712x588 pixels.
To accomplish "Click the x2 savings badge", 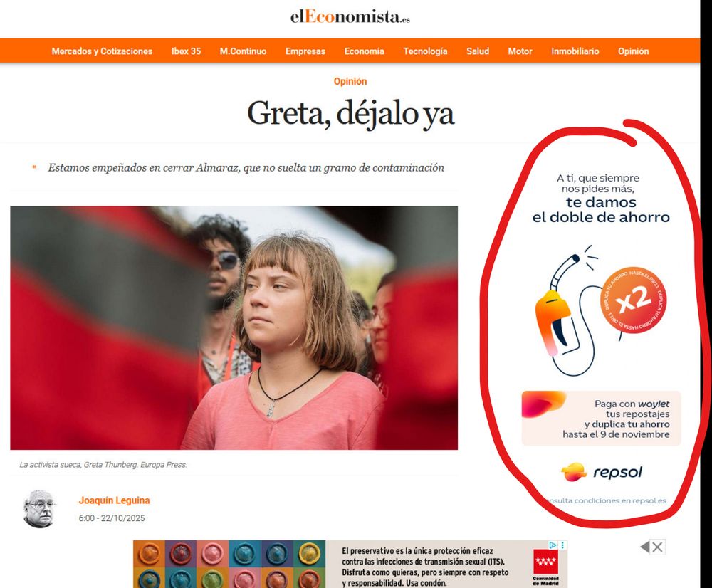I will pyautogui.click(x=635, y=300).
